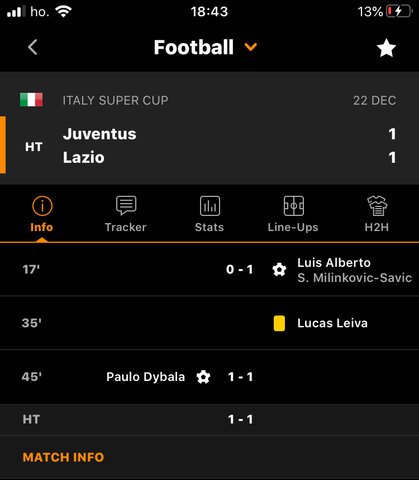Tap the back arrow icon
This screenshot has width=419, height=480.
click(33, 47)
